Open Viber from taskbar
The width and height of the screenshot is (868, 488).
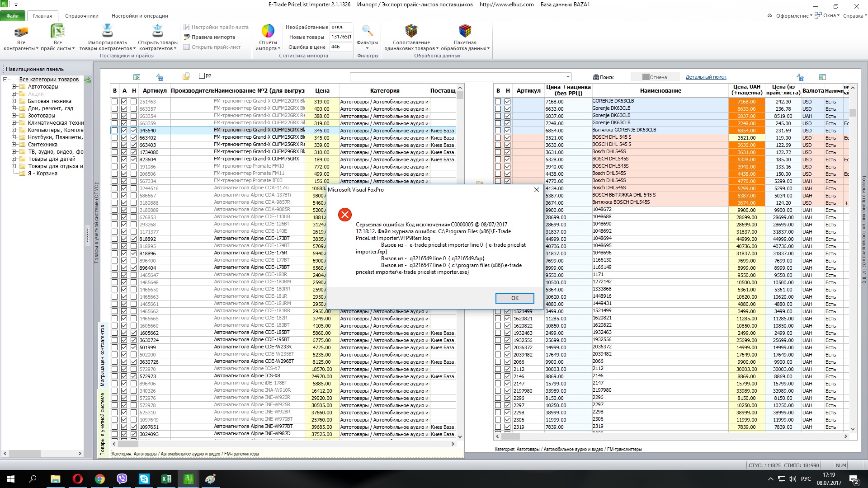pos(122,479)
